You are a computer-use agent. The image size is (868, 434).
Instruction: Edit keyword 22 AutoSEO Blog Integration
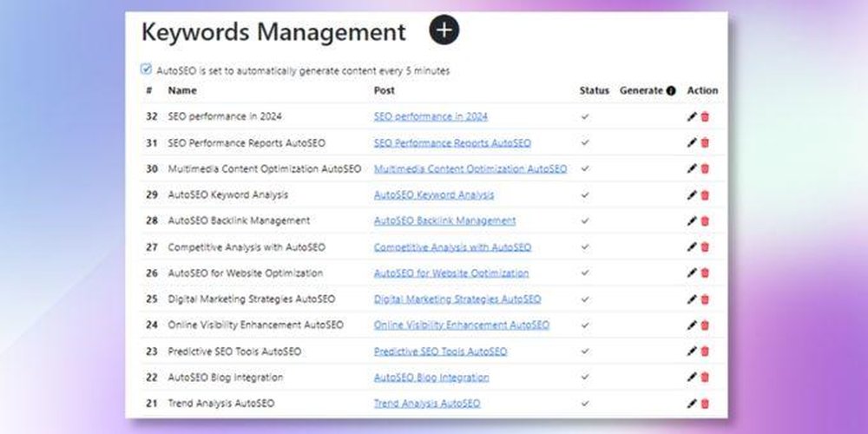pyautogui.click(x=692, y=377)
